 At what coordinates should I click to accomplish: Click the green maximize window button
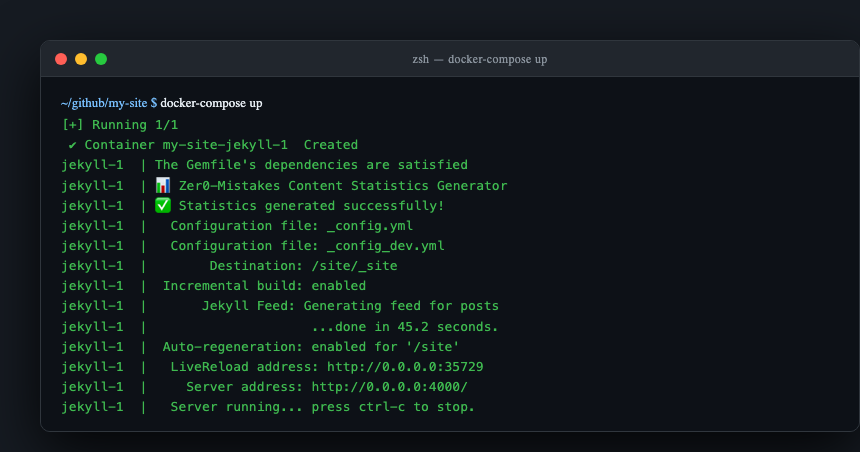[x=101, y=59]
